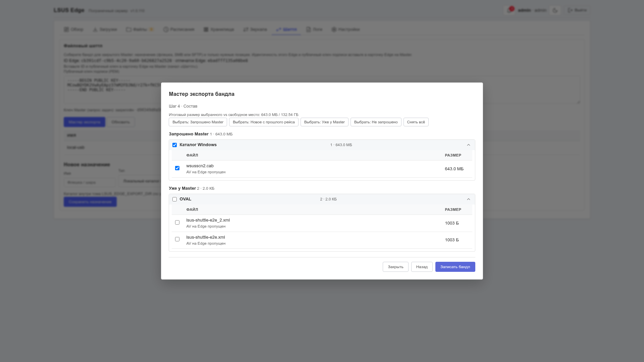Select the wsusscn2.cab file name
644x362 pixels.
click(200, 166)
